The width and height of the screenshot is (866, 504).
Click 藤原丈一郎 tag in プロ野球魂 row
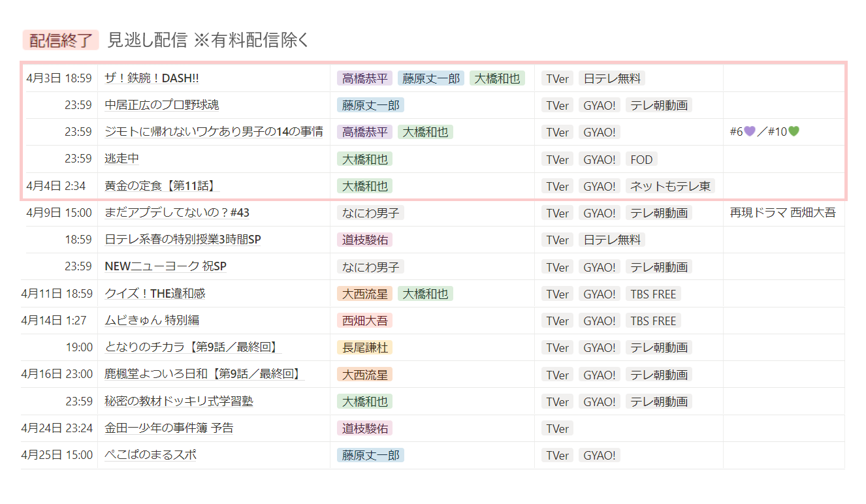(371, 105)
